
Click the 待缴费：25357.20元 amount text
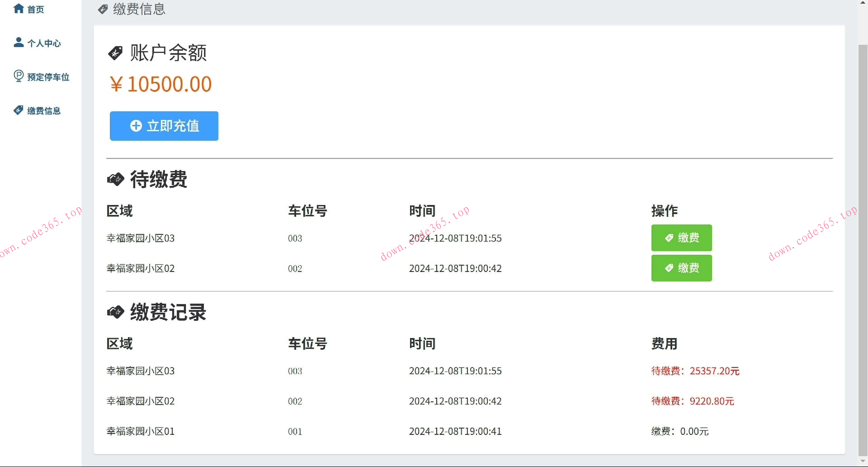(x=695, y=371)
